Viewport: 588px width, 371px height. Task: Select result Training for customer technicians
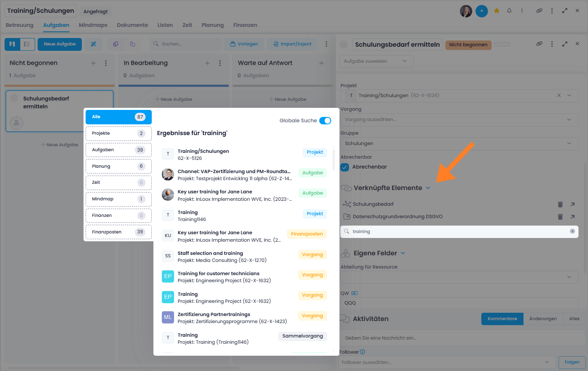[244, 277]
